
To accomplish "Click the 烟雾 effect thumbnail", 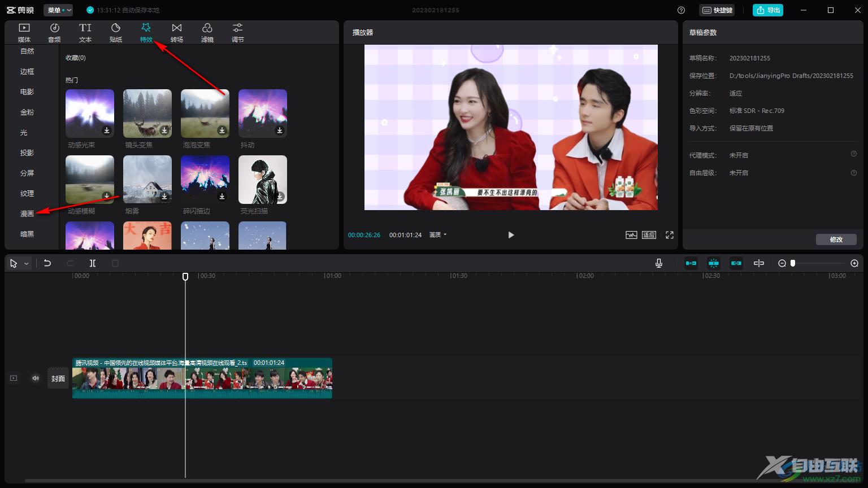I will coord(147,180).
